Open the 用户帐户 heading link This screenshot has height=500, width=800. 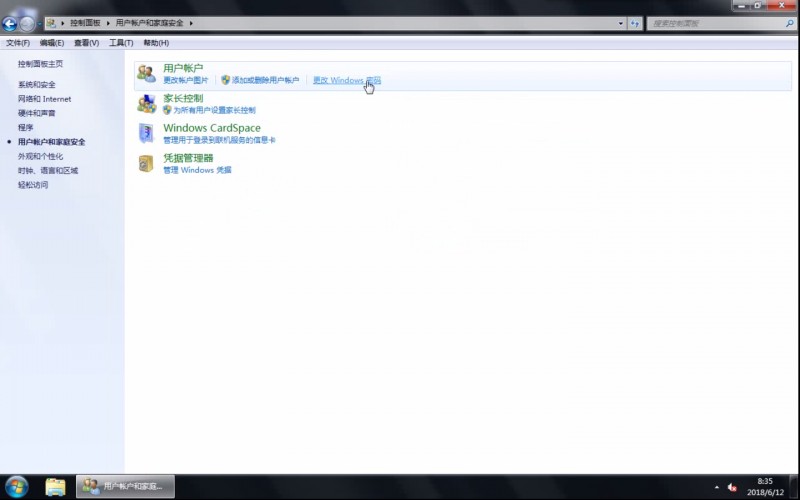pos(183,68)
